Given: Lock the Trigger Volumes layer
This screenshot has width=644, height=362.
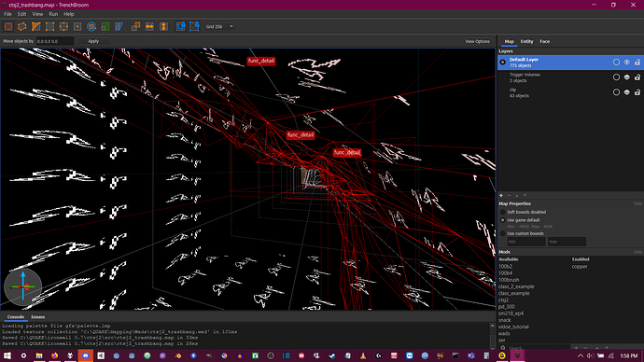Looking at the screenshot, I should pyautogui.click(x=637, y=77).
